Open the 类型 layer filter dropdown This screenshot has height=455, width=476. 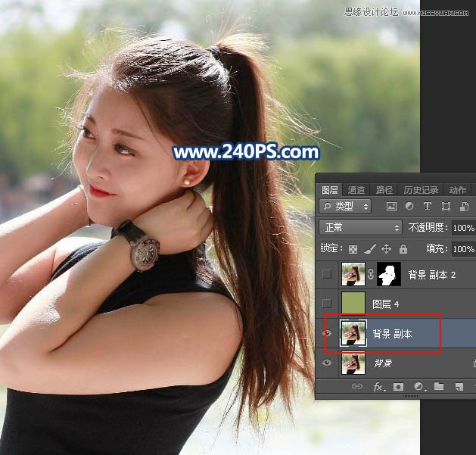(345, 207)
